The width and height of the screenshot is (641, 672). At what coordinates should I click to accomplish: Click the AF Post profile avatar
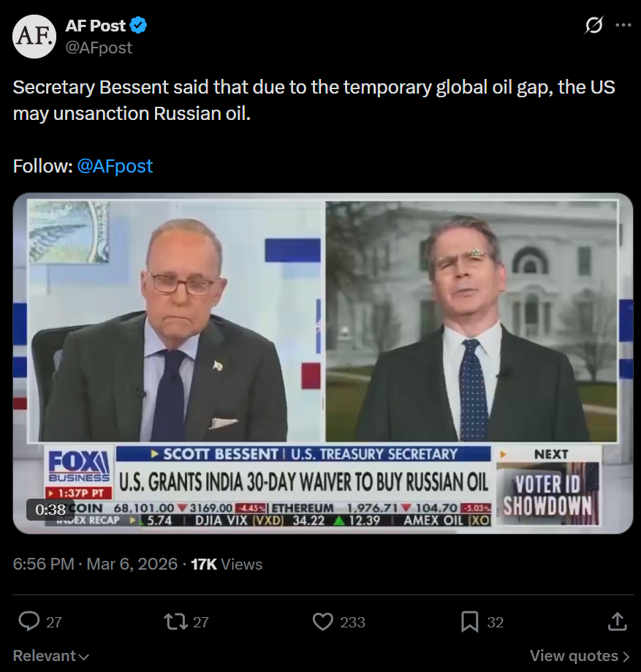pyautogui.click(x=34, y=37)
